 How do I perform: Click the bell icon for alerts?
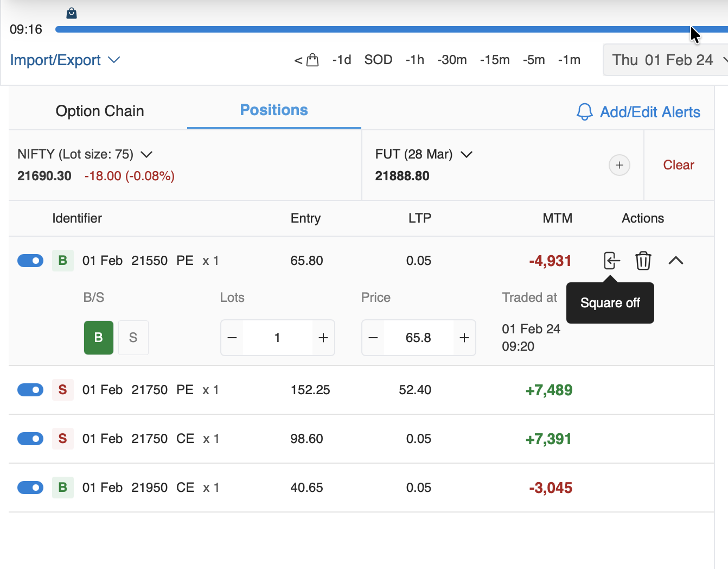(x=584, y=112)
